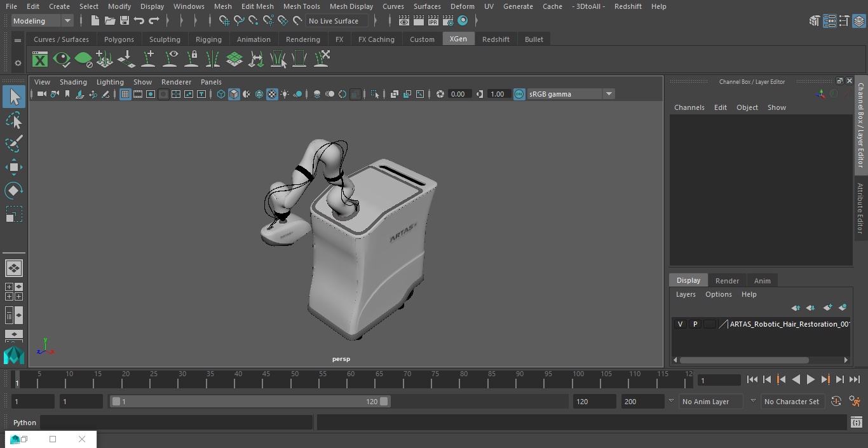Click Python command line label
The height and width of the screenshot is (448, 868).
[x=25, y=423]
